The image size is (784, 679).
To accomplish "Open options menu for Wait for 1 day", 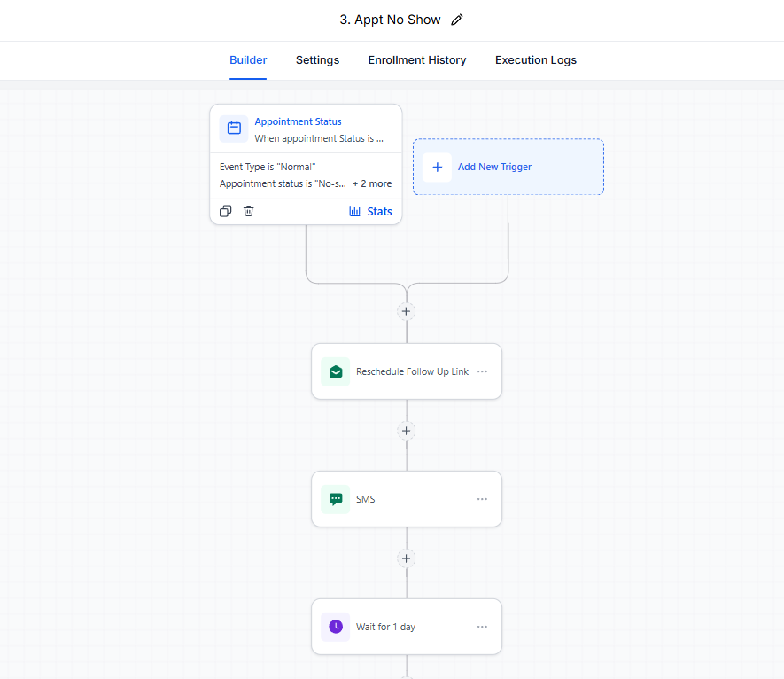I will click(x=482, y=627).
